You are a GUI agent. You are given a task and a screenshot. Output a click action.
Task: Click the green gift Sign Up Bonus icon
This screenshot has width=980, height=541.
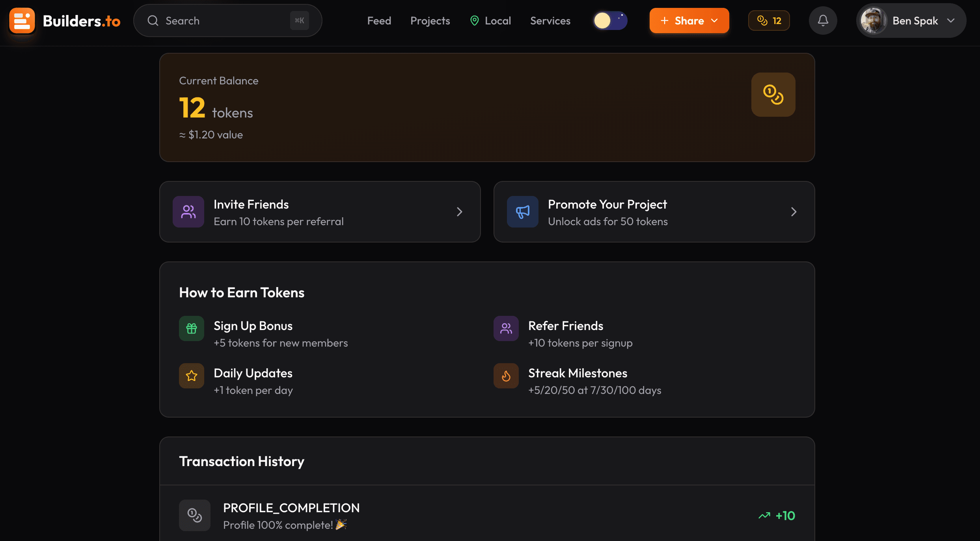(192, 328)
